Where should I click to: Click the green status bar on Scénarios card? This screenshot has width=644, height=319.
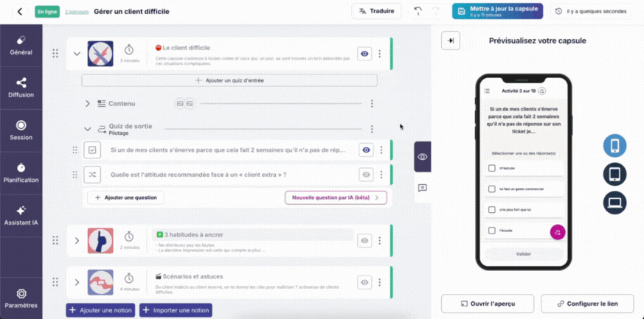[x=392, y=282]
